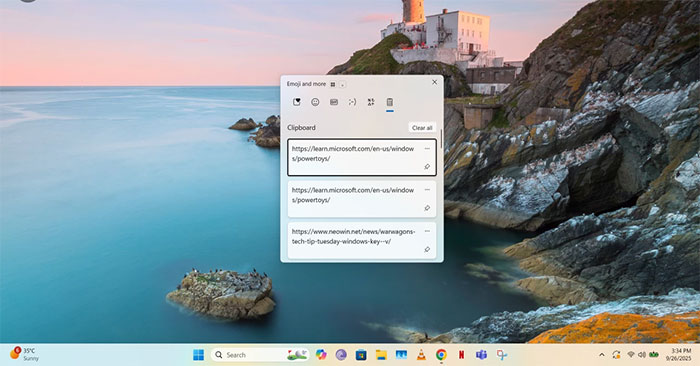Image resolution: width=700 pixels, height=366 pixels.
Task: Pin the focused dark-bordered powertoys entry
Action: coord(427,166)
